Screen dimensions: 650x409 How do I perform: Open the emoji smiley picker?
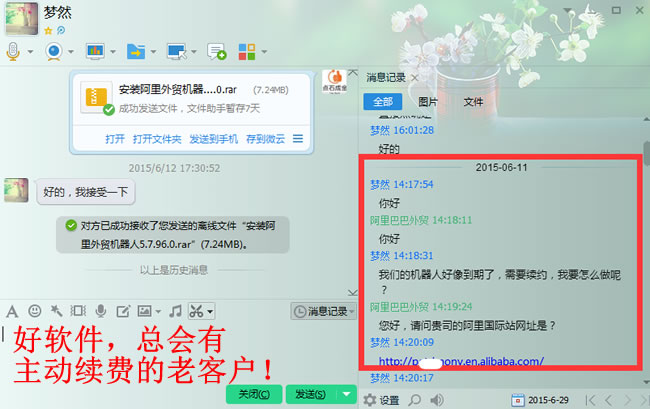(34, 311)
